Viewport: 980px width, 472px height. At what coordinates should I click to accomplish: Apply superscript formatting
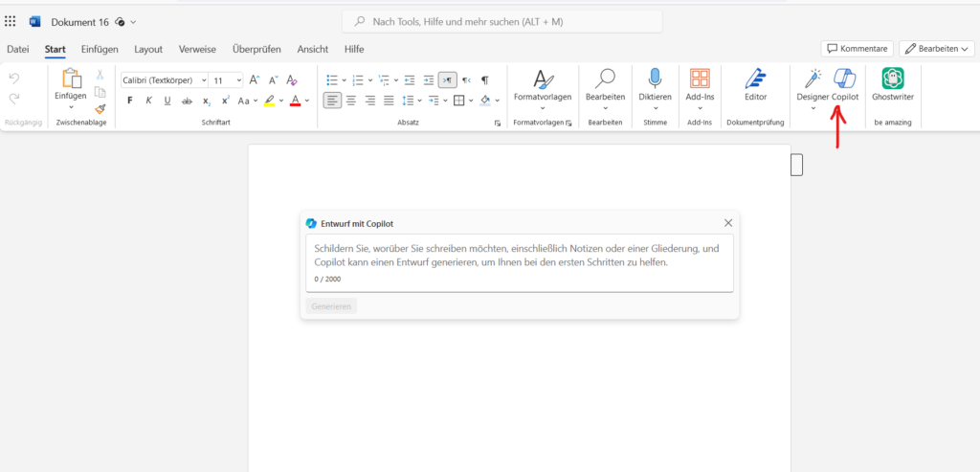pos(226,100)
